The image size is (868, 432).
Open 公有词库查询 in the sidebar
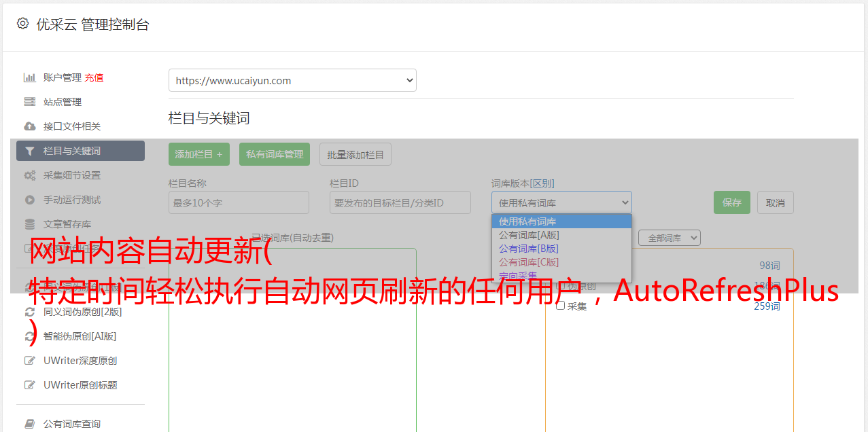pyautogui.click(x=72, y=424)
